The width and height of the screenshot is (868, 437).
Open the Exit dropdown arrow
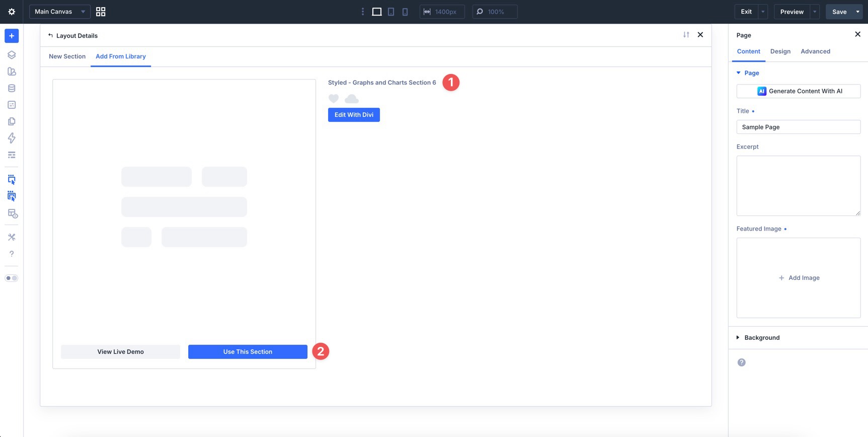(763, 12)
